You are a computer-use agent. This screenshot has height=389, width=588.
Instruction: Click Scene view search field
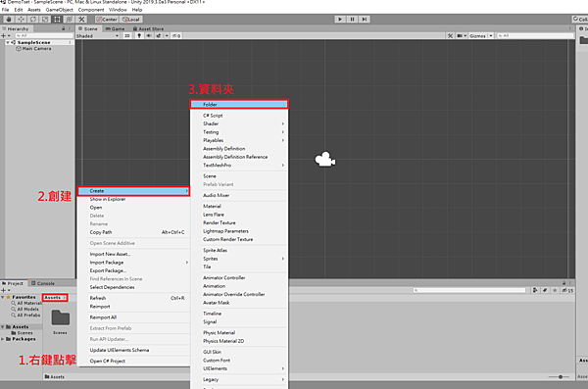[535, 35]
